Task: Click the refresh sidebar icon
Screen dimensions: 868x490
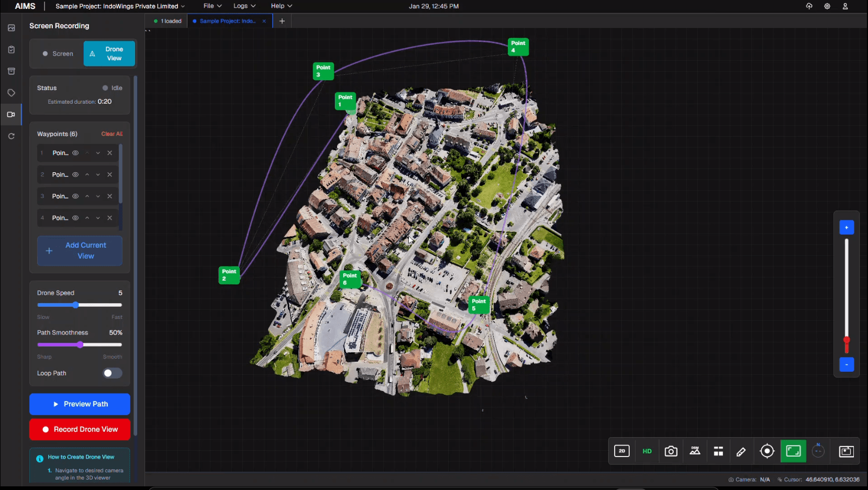Action: pyautogui.click(x=11, y=136)
